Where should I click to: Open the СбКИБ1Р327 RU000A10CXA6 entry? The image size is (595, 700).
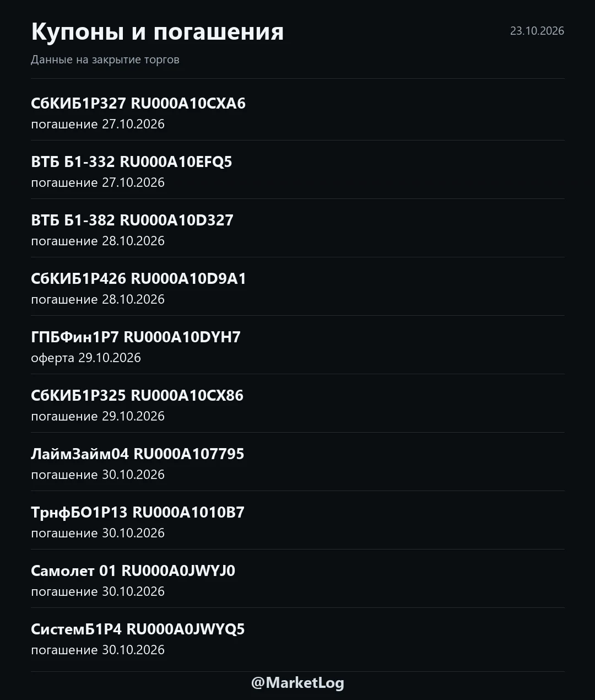(297, 110)
